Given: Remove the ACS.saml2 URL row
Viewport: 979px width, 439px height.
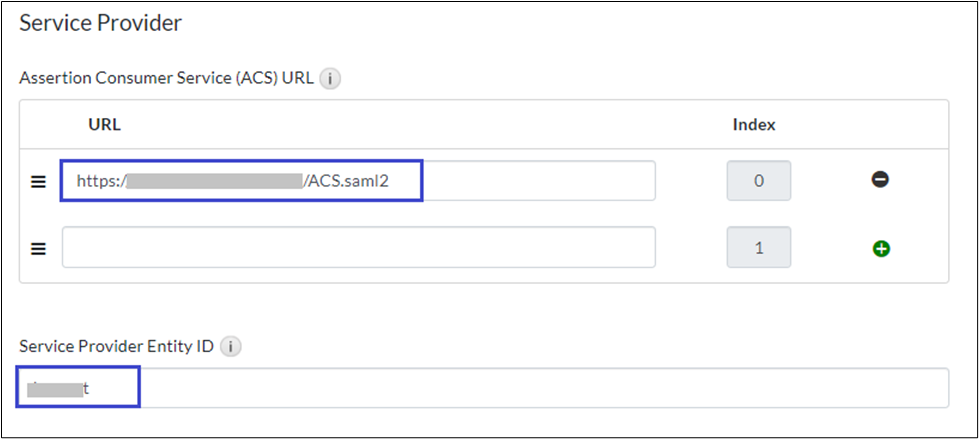Looking at the screenshot, I should click(x=881, y=180).
